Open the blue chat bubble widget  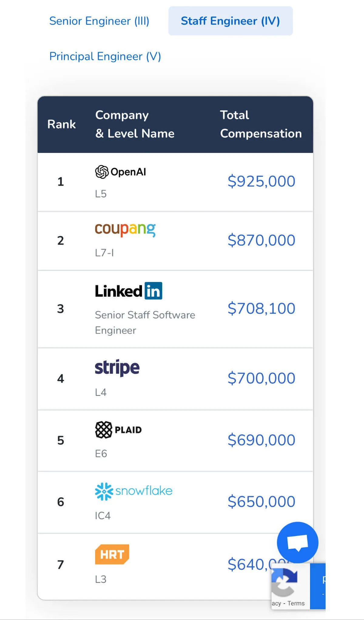click(297, 542)
